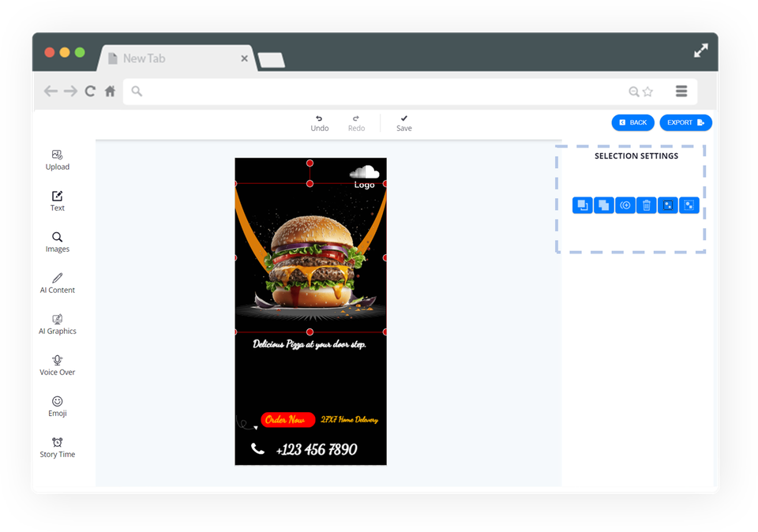This screenshot has width=758, height=532.
Task: Click the blue EXPORT button
Action: pyautogui.click(x=685, y=122)
